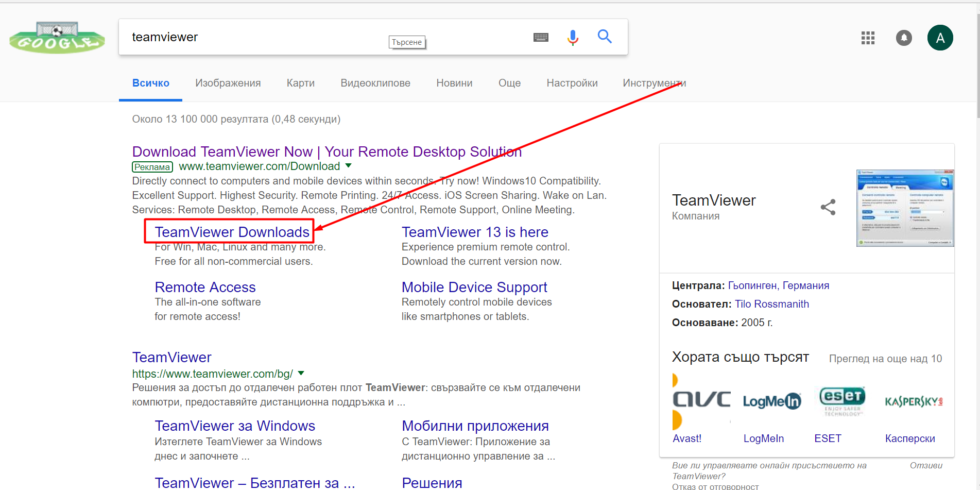Screen dimensions: 980x490
Task: Open the account avatar 'A'
Action: coord(940,38)
